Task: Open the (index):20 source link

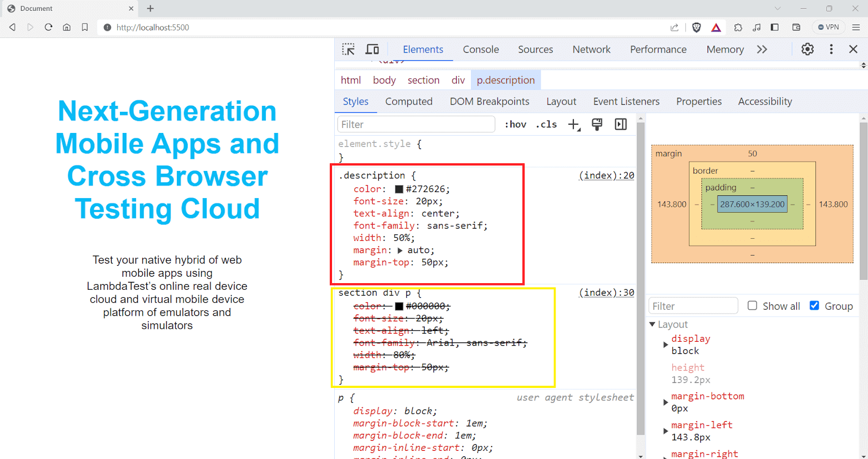Action: (x=606, y=175)
